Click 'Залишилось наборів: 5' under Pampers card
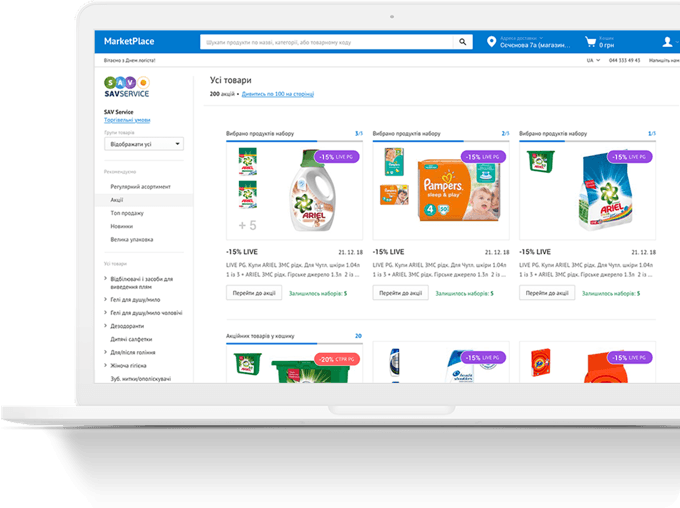Screen dimensions: 680x508 click(x=464, y=294)
